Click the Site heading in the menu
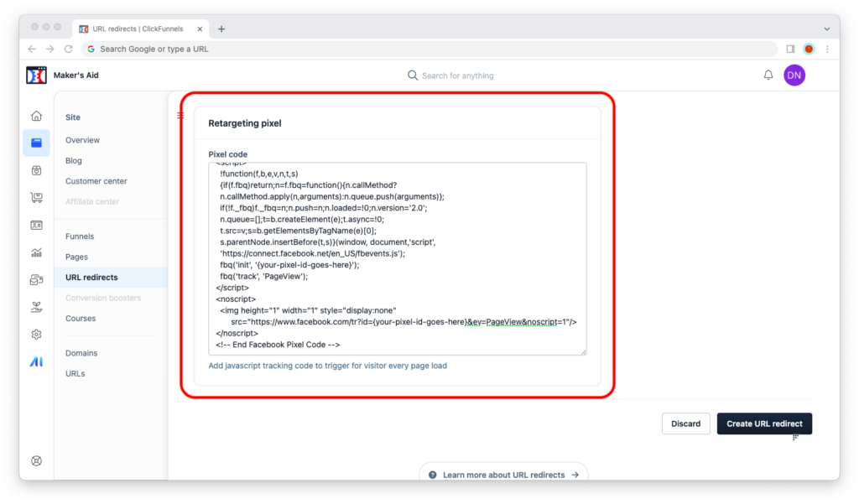 click(x=73, y=117)
